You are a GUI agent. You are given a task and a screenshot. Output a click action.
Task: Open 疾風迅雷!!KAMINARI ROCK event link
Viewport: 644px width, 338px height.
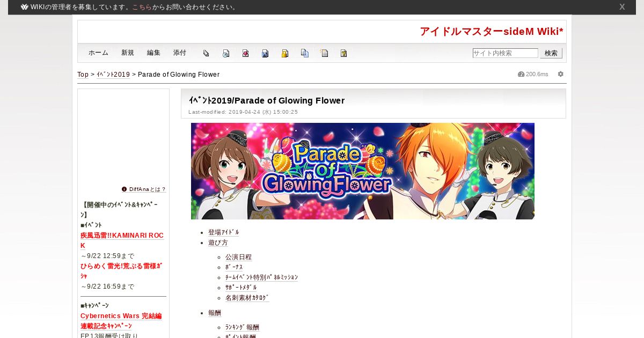[x=122, y=240]
